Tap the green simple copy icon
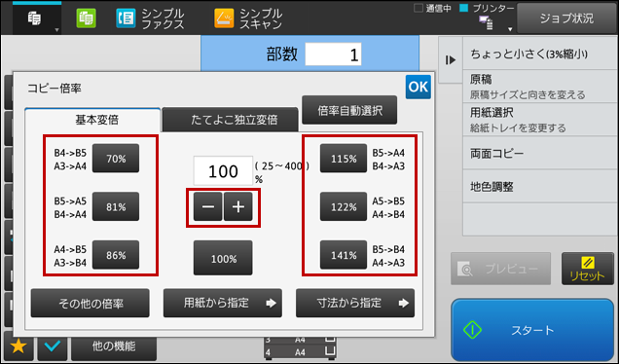 pyautogui.click(x=86, y=18)
